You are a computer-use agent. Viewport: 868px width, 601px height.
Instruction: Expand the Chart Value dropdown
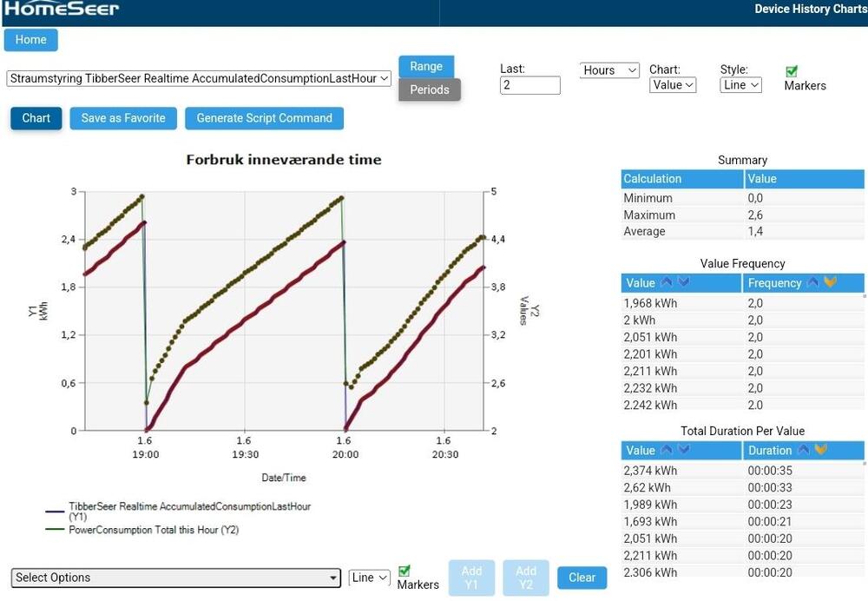click(x=673, y=85)
